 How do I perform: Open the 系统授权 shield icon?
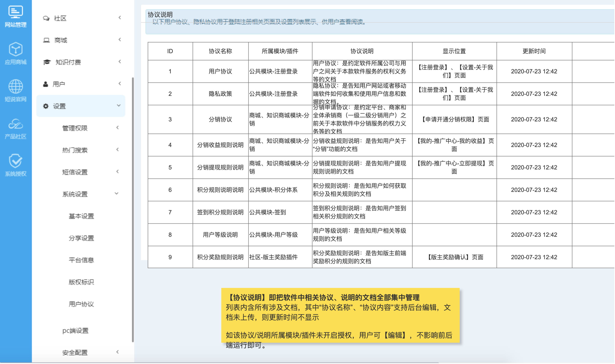(15, 161)
